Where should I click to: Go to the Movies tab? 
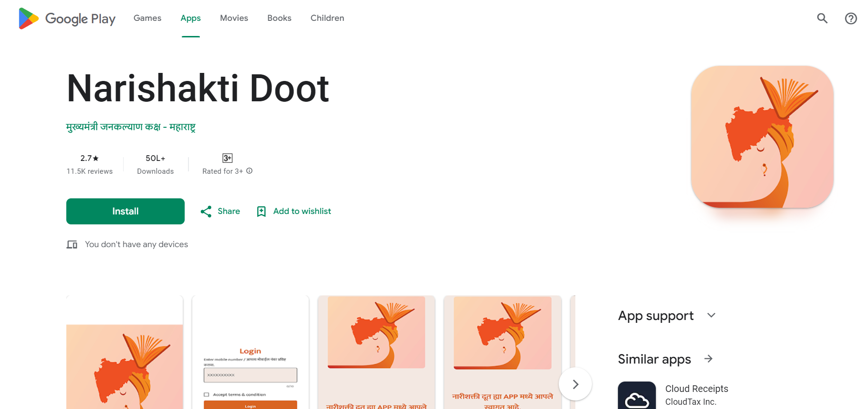click(234, 18)
